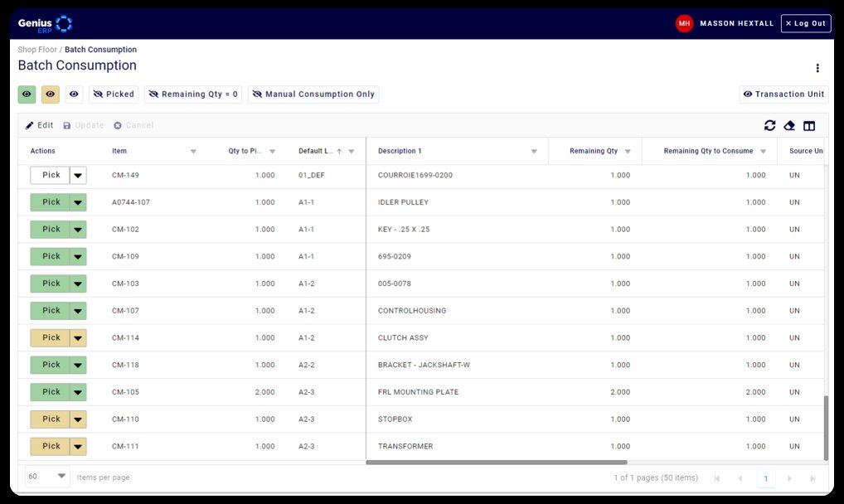Toggle the Picked visibility filter
This screenshot has width=844, height=504.
point(114,94)
